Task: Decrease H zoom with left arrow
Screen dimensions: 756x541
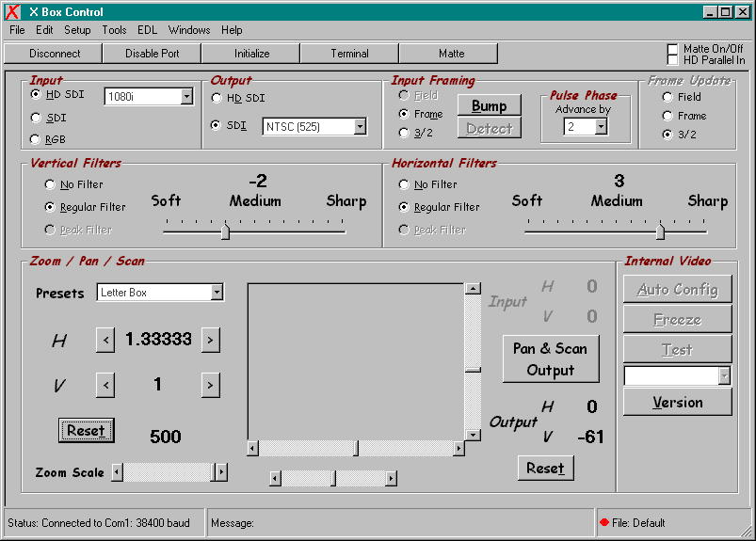Action: pos(105,340)
